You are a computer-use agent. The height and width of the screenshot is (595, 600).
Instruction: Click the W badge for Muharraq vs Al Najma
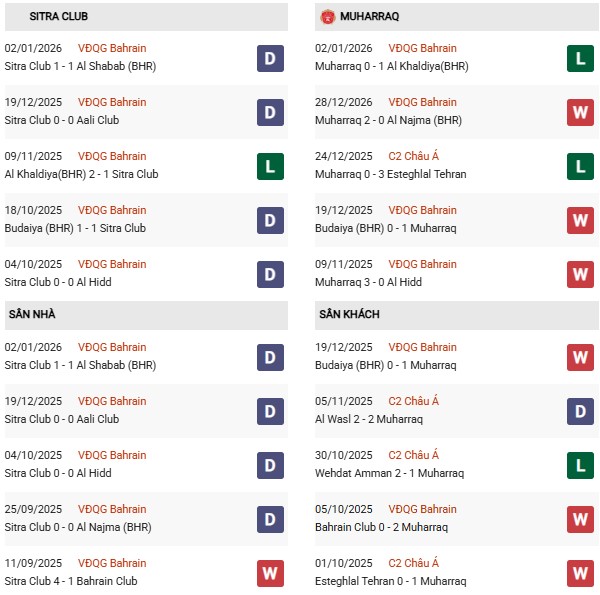[x=580, y=112]
